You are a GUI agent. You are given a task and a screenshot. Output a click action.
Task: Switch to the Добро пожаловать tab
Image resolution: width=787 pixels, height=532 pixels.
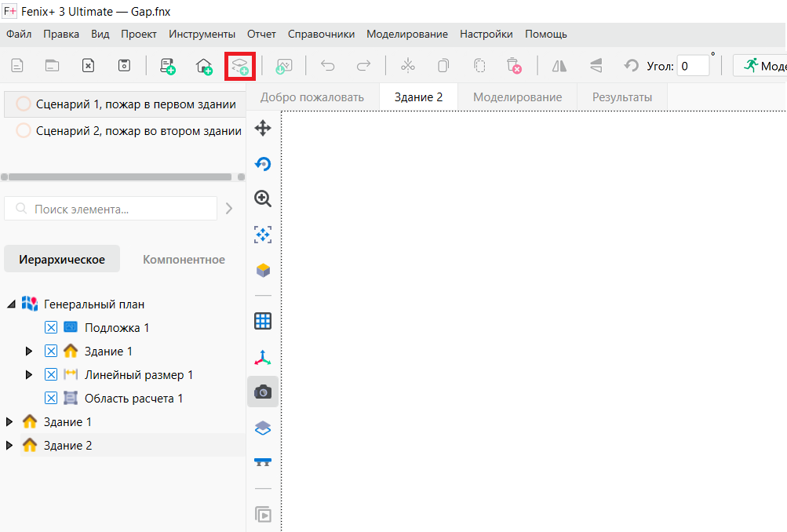click(x=312, y=97)
